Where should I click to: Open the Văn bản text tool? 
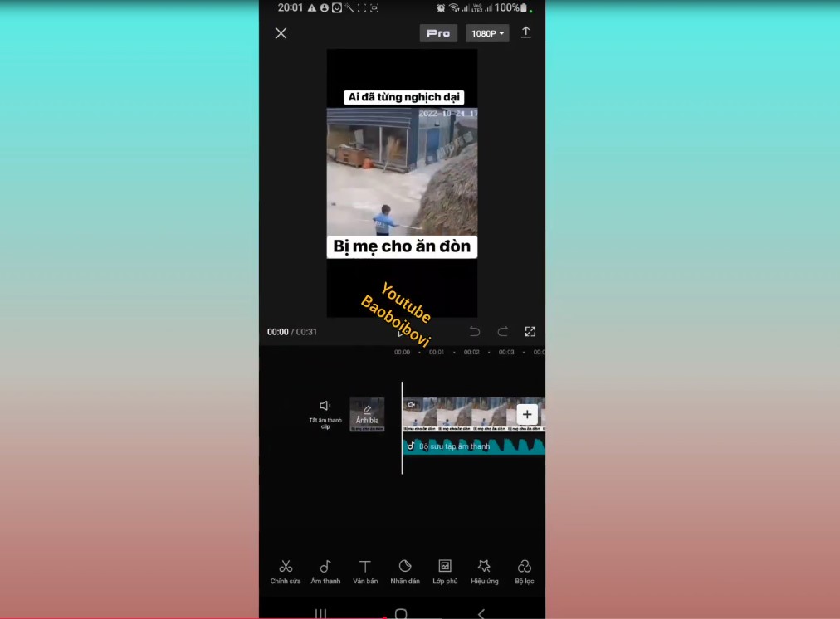coord(365,572)
